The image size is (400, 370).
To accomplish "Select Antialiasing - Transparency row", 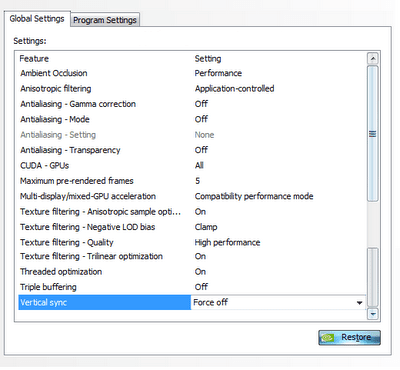I will [x=192, y=150].
